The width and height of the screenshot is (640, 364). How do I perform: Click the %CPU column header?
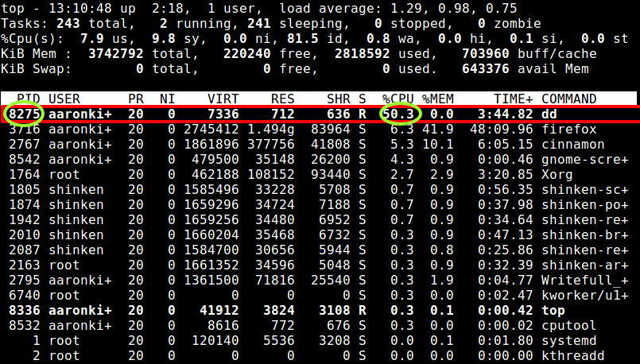click(x=398, y=99)
